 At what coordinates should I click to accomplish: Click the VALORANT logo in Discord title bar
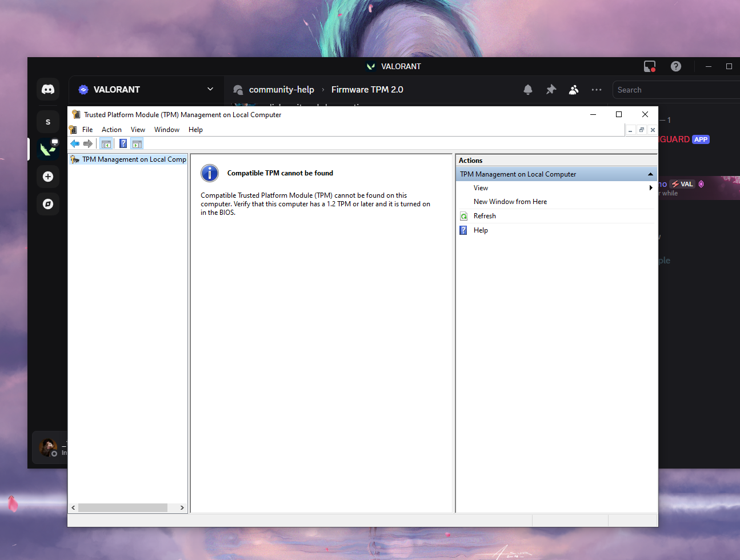(371, 66)
